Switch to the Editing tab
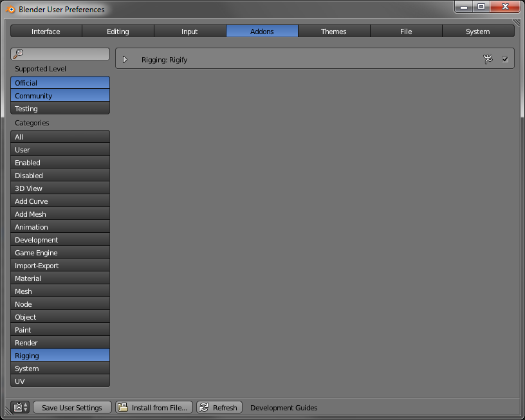Viewport: 525px width, 420px height. pos(118,31)
